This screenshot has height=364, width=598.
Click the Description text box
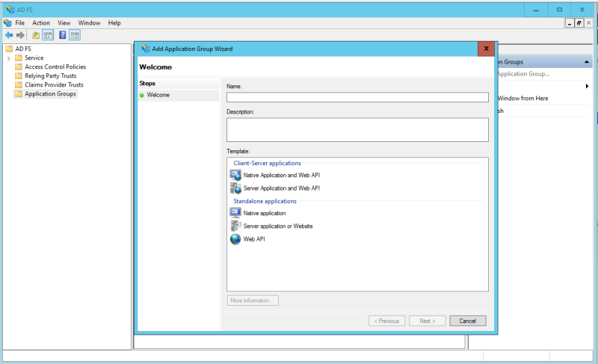(x=357, y=129)
